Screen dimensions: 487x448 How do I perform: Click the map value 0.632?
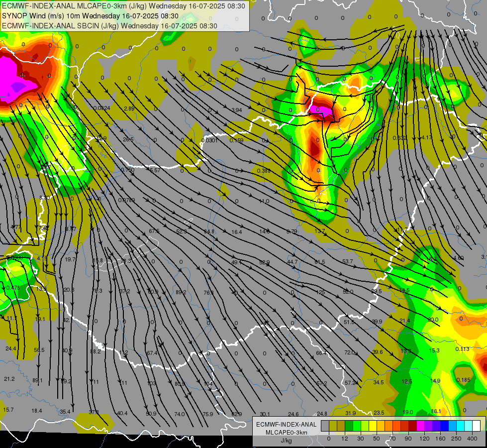(x=400, y=138)
